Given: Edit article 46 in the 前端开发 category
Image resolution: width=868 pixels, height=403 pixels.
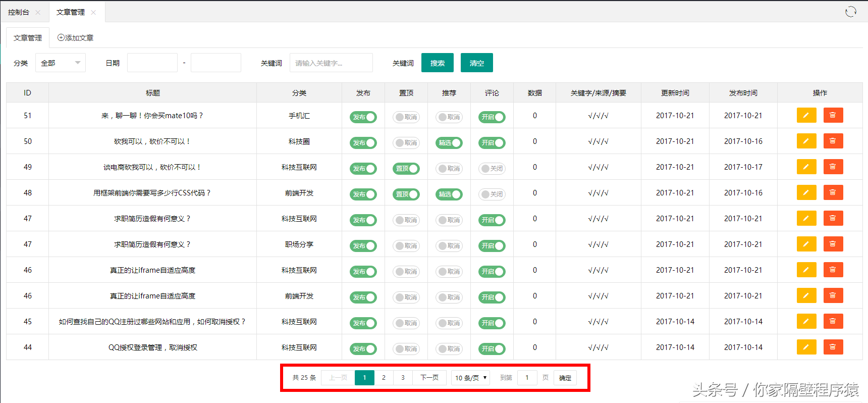Looking at the screenshot, I should [x=806, y=295].
